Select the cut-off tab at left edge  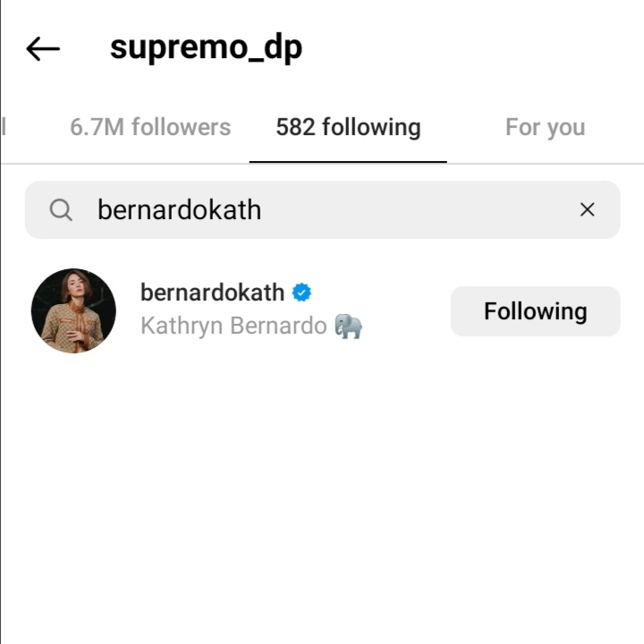(4, 127)
